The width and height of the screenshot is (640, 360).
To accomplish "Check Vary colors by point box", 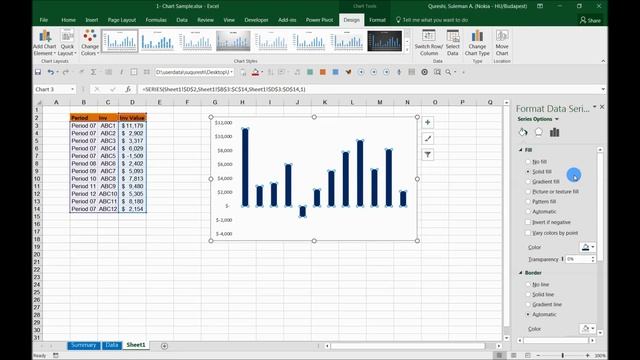I will [528, 233].
